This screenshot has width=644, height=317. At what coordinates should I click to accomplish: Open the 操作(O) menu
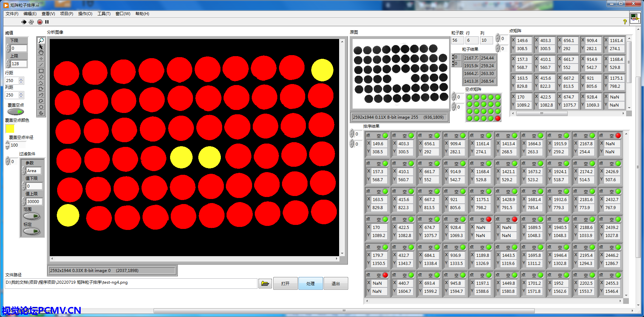point(85,14)
